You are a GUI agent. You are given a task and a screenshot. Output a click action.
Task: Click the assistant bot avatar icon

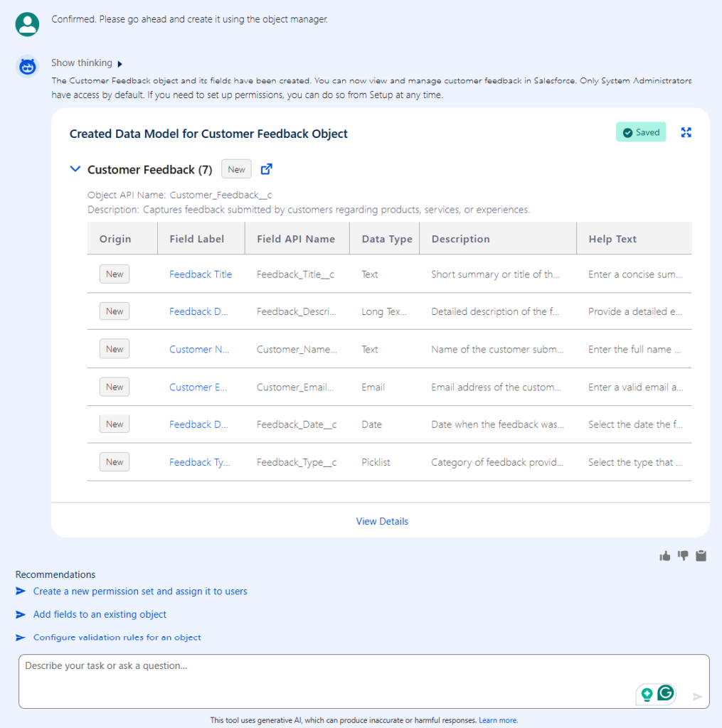(x=27, y=66)
